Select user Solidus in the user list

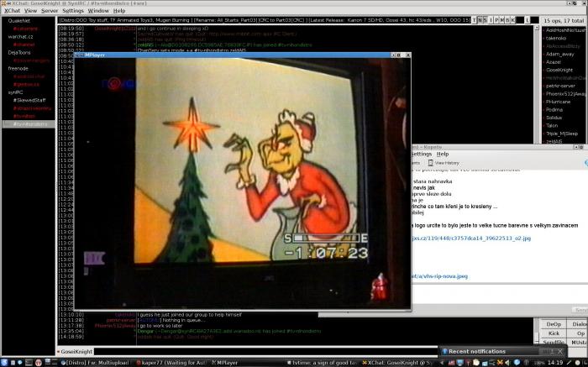(x=554, y=118)
